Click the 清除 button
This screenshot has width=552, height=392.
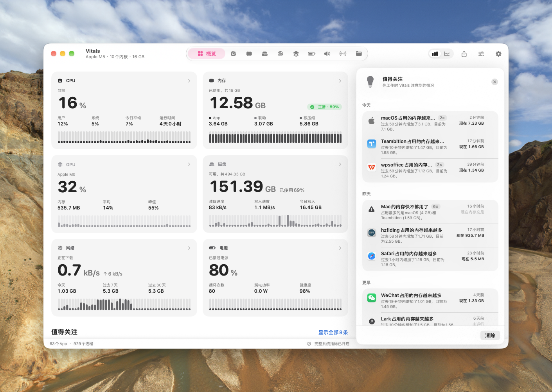(x=490, y=336)
